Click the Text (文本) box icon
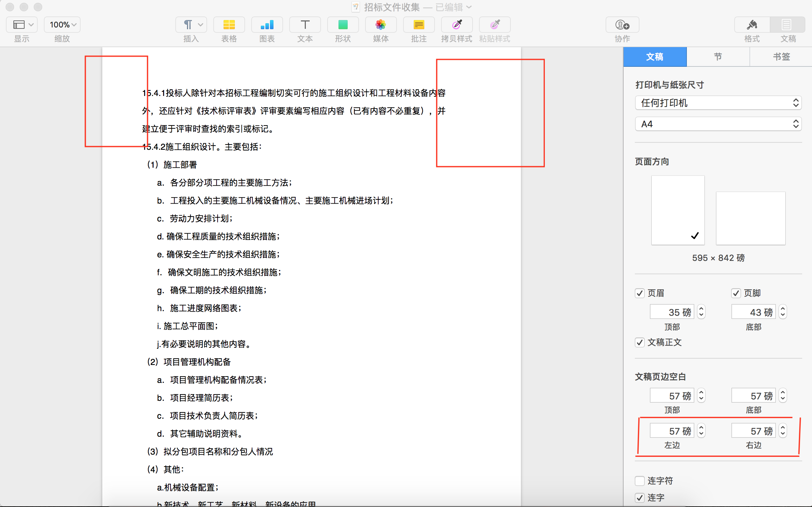 [x=305, y=25]
